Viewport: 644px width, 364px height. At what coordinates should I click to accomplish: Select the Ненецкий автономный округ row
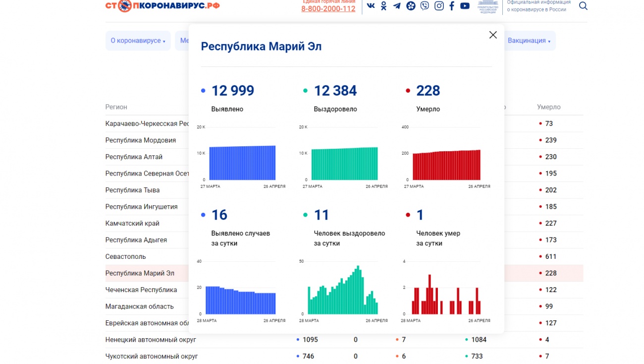click(151, 340)
